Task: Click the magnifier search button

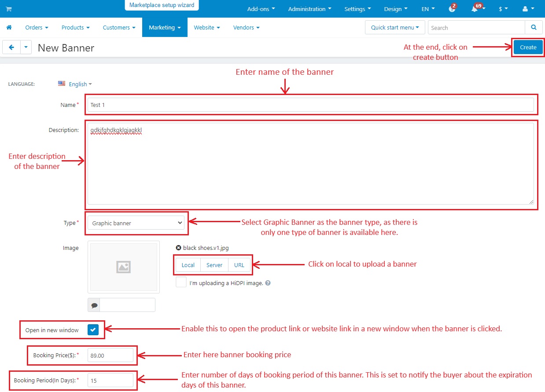Action: click(534, 27)
